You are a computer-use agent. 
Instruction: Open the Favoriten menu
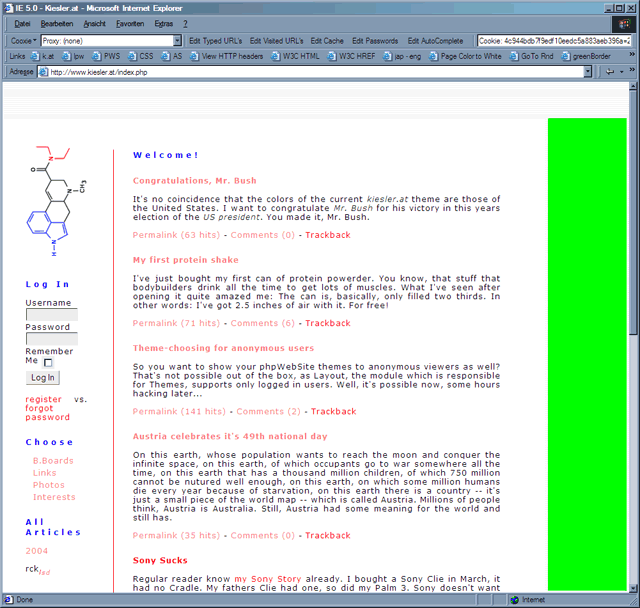coord(130,22)
